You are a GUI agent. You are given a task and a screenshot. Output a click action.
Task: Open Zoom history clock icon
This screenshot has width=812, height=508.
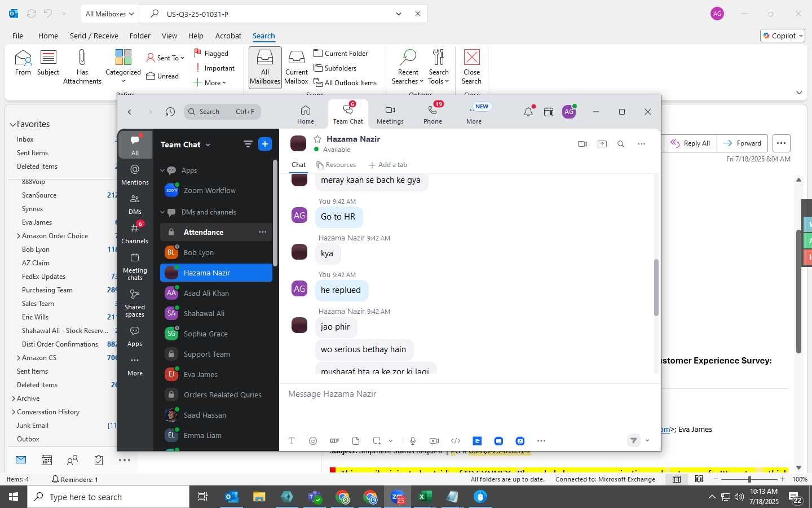(x=170, y=112)
